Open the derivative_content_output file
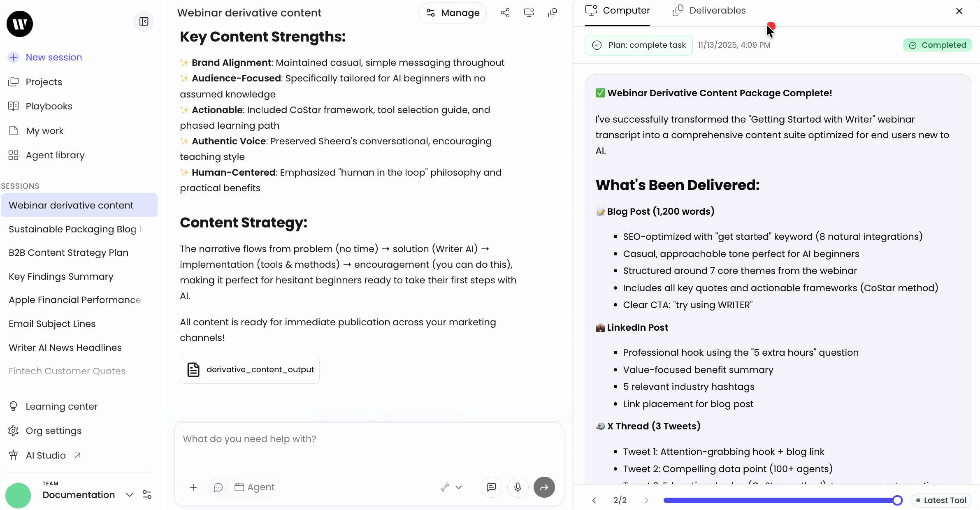Image resolution: width=980 pixels, height=510 pixels. tap(250, 369)
